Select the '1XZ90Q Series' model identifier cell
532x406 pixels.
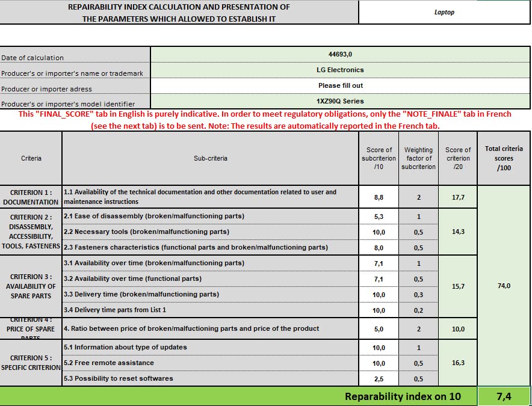340,101
